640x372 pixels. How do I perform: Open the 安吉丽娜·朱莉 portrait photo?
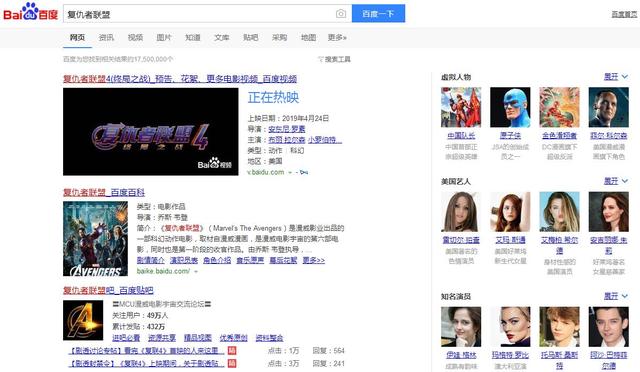click(609, 212)
